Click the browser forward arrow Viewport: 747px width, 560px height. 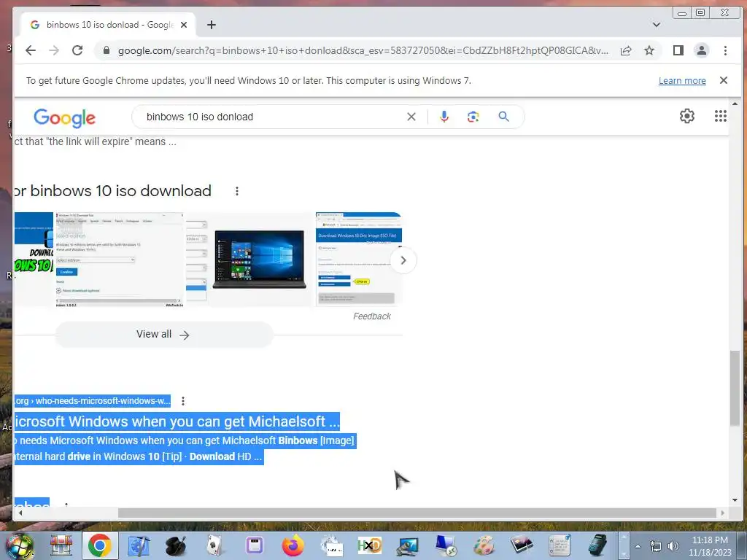coord(54,50)
